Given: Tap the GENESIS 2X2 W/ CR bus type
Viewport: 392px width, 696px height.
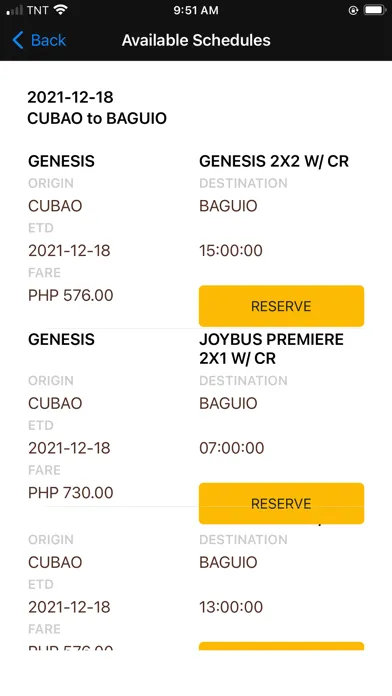Looking at the screenshot, I should (x=274, y=161).
